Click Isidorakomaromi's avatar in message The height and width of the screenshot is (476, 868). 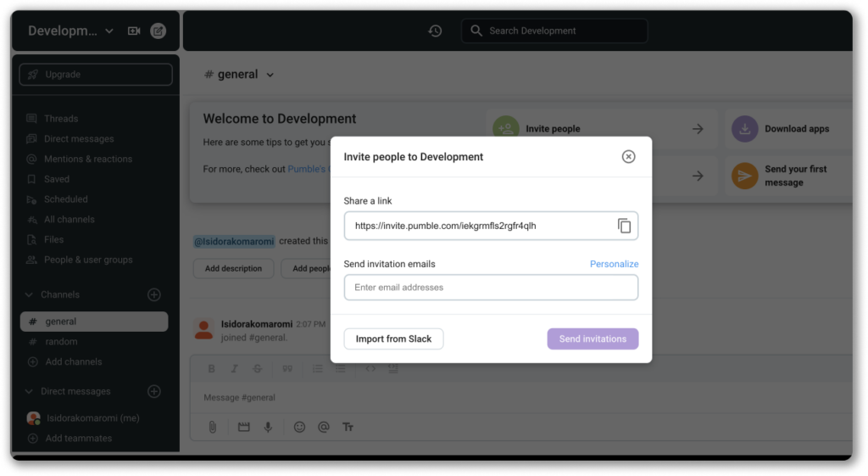203,330
